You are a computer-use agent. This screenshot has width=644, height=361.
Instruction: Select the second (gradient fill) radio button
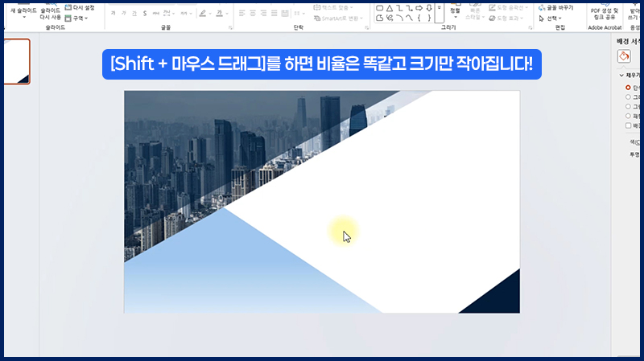point(628,97)
